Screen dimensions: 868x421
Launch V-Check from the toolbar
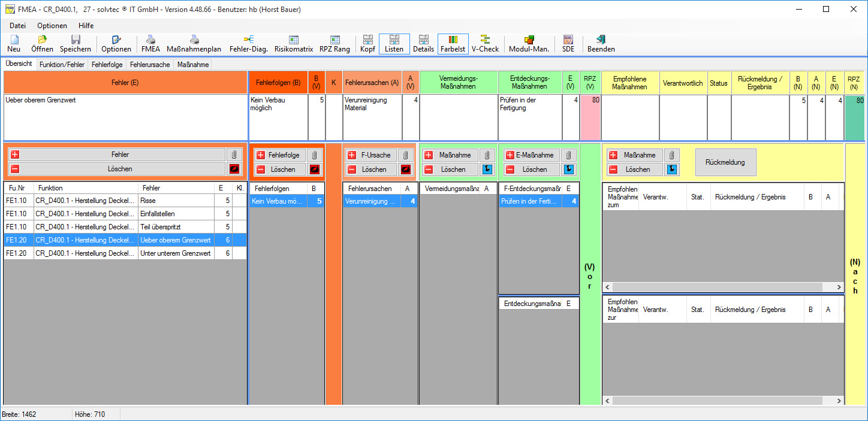[x=485, y=44]
